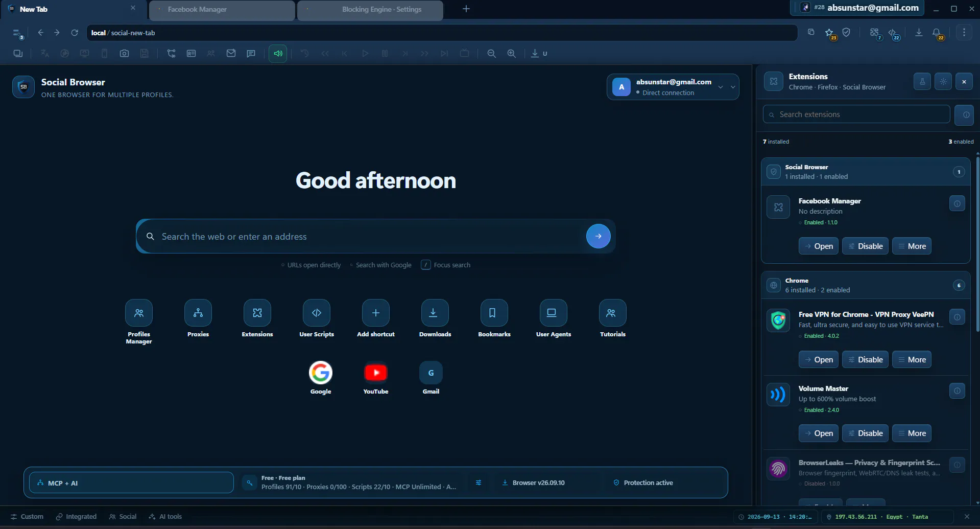
Task: Switch to the Blocking Engine - Settings tab
Action: [x=370, y=10]
